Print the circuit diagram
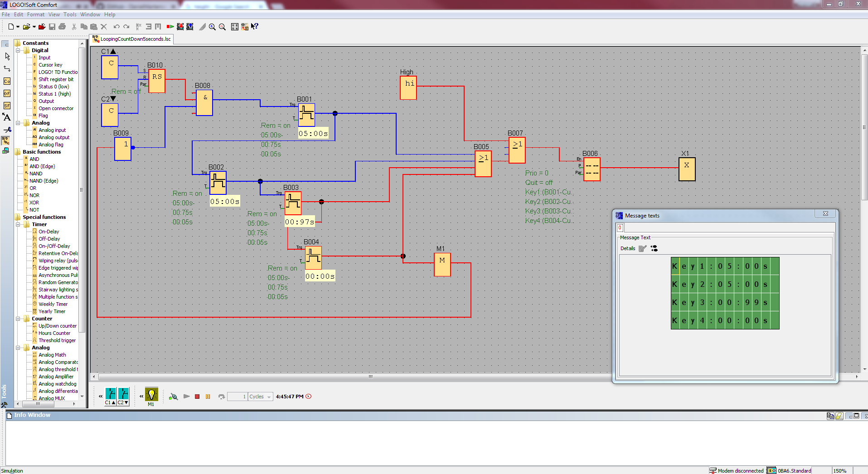 point(62,27)
